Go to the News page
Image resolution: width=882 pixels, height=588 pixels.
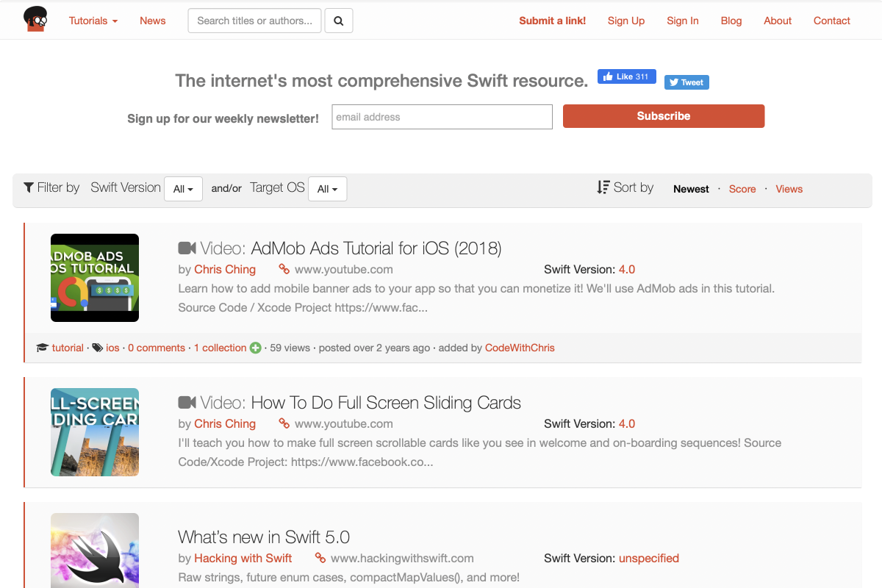click(x=153, y=21)
